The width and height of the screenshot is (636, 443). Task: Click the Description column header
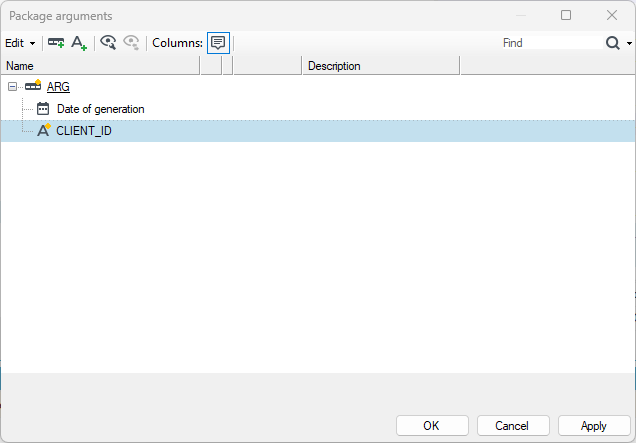[381, 66]
